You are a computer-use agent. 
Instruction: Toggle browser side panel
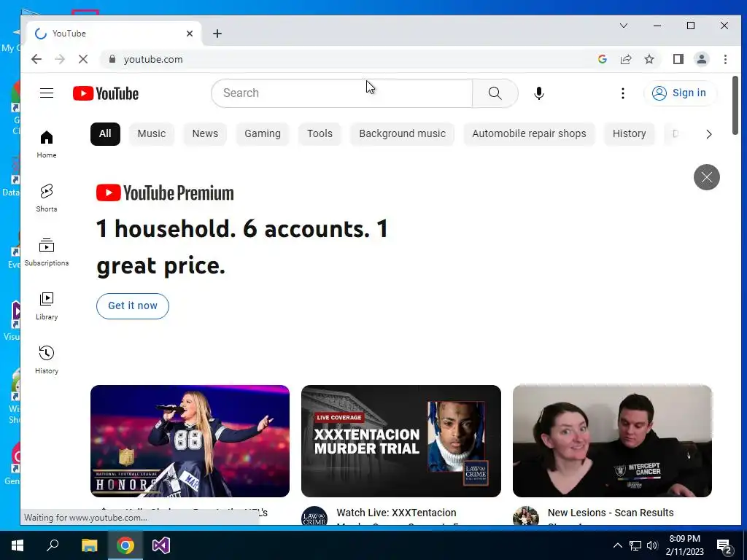click(678, 59)
